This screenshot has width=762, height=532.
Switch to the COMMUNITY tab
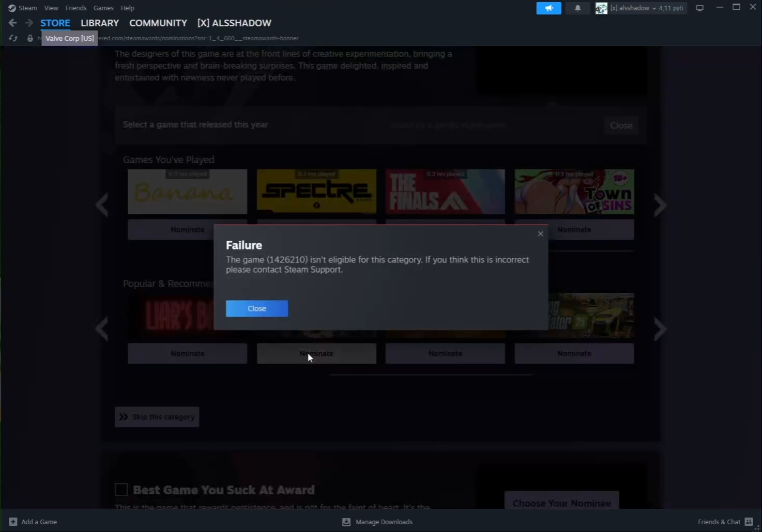[158, 23]
